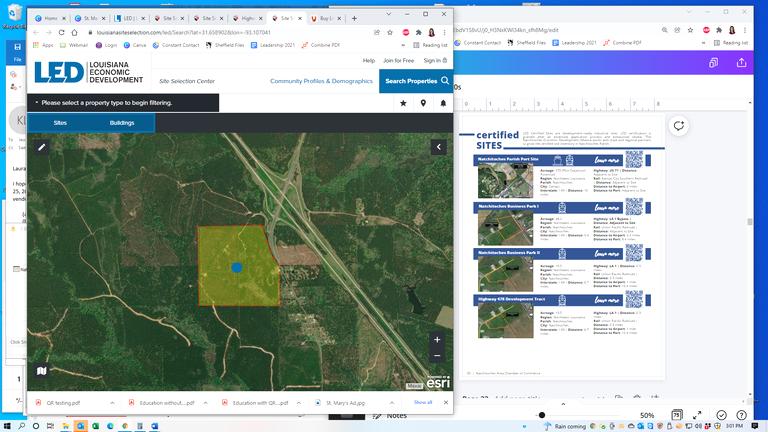Expand options for Education with QR...pdf download
Screen dimensions: 768x432
[299, 403]
